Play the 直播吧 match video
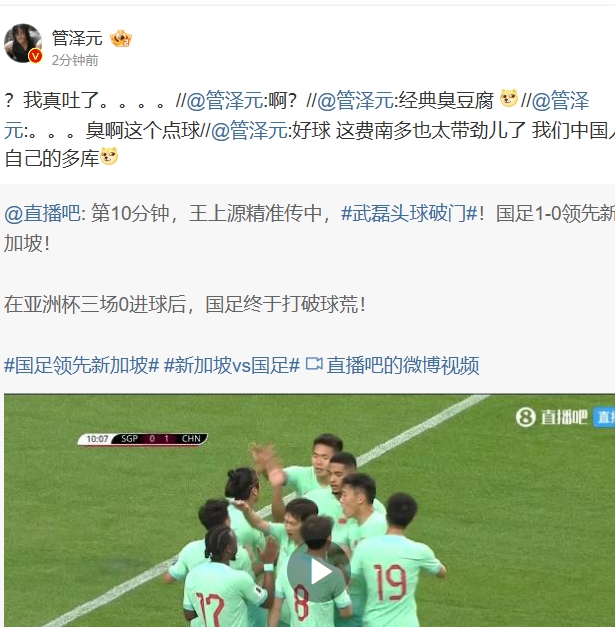The width and height of the screenshot is (615, 627). (x=319, y=571)
